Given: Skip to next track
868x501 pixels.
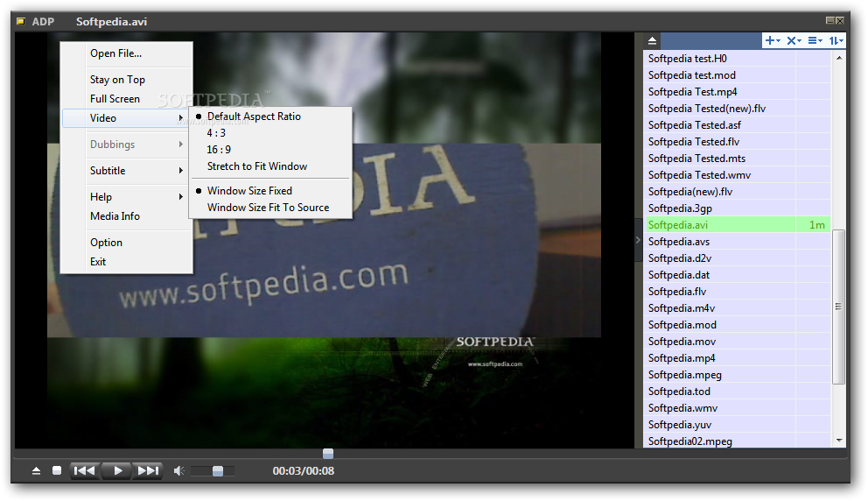Looking at the screenshot, I should (148, 470).
